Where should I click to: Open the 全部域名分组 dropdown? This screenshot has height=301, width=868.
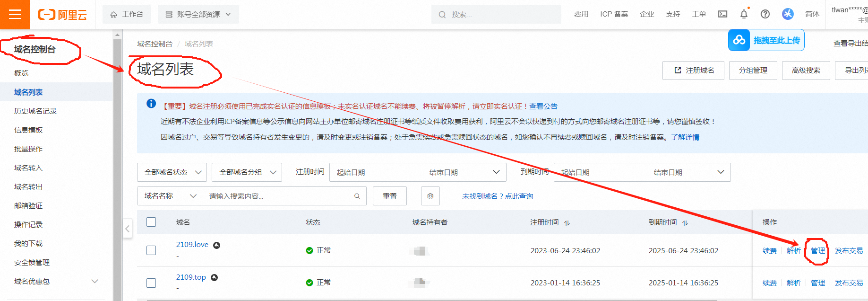[247, 172]
